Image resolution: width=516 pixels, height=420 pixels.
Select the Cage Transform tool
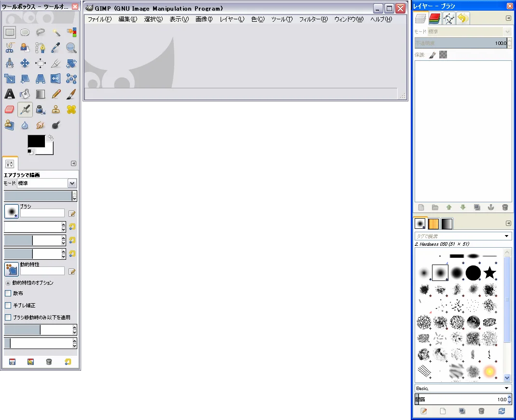click(71, 79)
